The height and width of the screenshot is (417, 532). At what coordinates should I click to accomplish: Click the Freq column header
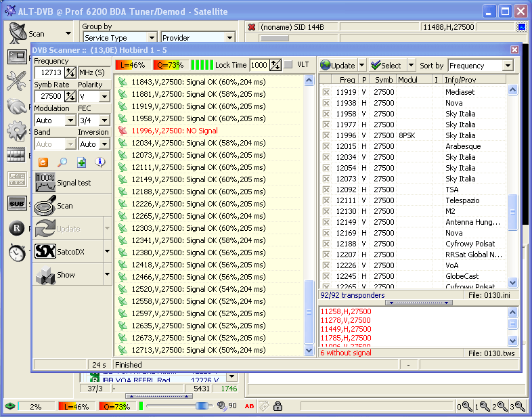[345, 80]
